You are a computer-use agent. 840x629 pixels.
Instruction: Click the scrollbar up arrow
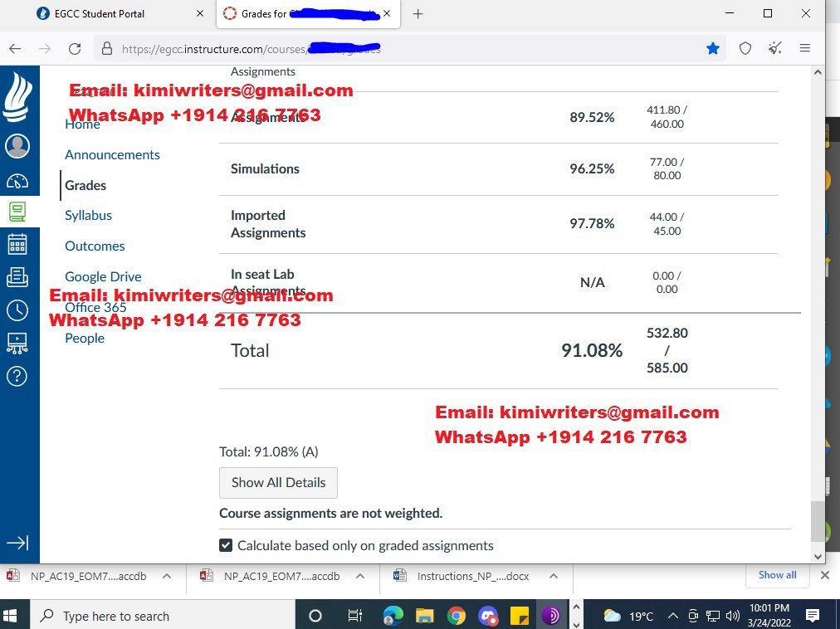[818, 72]
